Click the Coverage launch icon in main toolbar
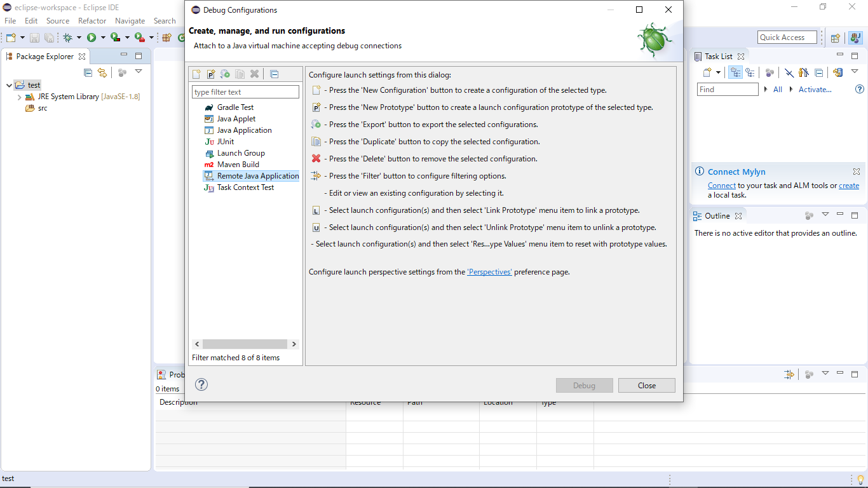Image resolution: width=868 pixels, height=488 pixels. pyautogui.click(x=115, y=37)
